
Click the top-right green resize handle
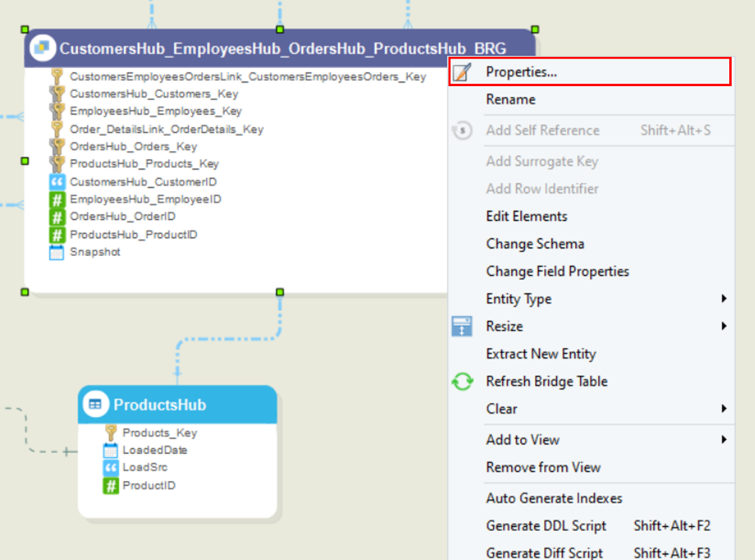(535, 29)
